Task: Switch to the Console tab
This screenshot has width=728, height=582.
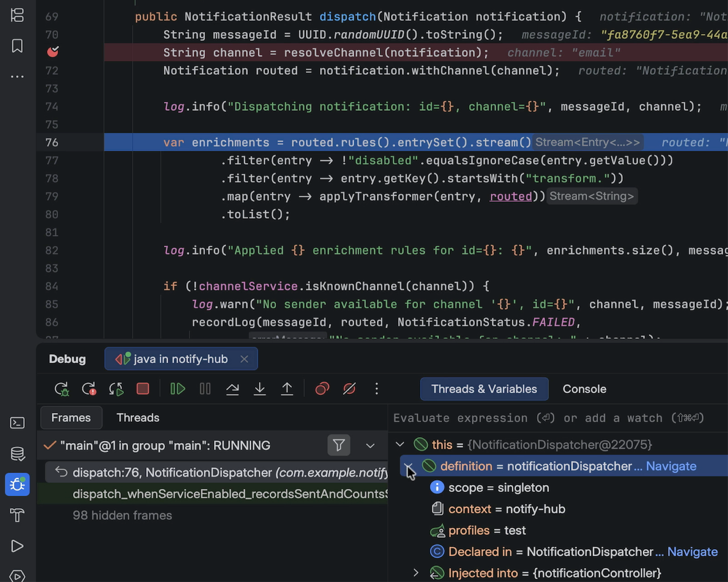Action: point(585,389)
